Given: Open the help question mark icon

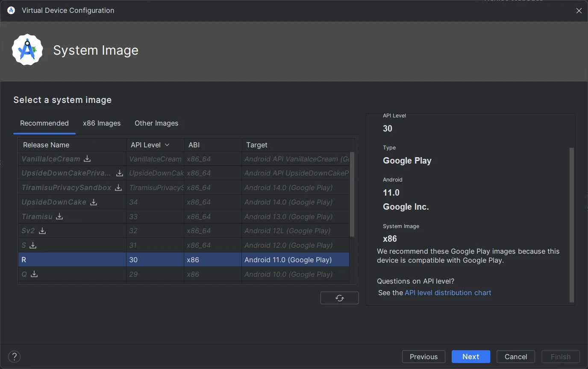Looking at the screenshot, I should pos(14,357).
